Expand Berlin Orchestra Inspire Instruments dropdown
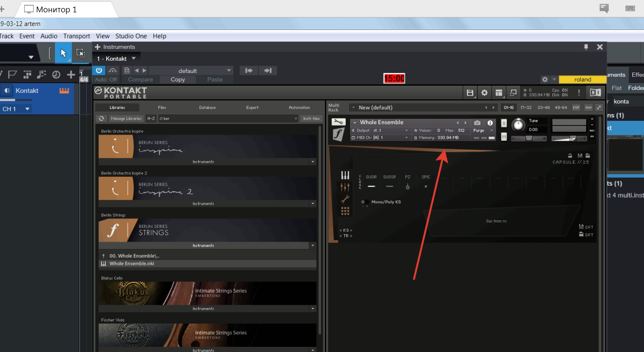The width and height of the screenshot is (644, 352). [313, 162]
